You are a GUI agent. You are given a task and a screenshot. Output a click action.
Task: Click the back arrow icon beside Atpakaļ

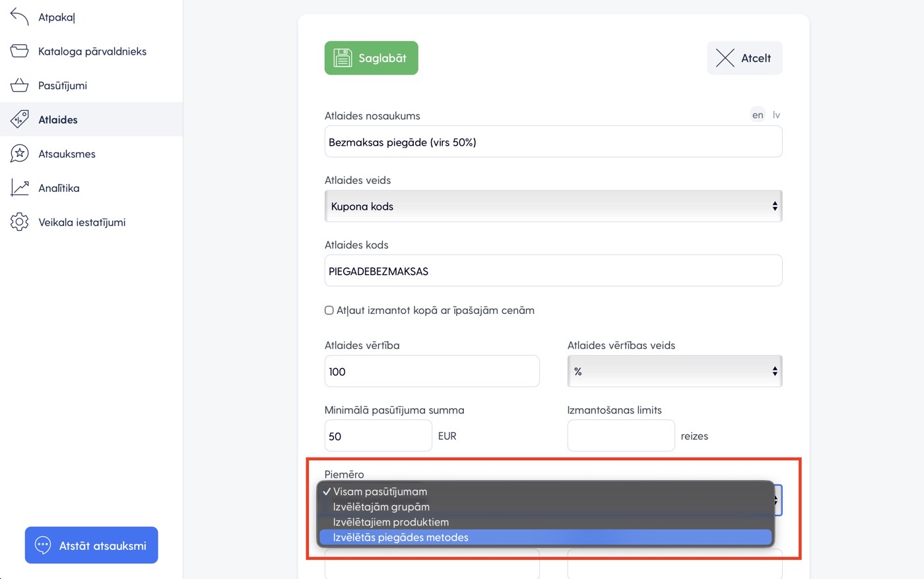tap(20, 17)
